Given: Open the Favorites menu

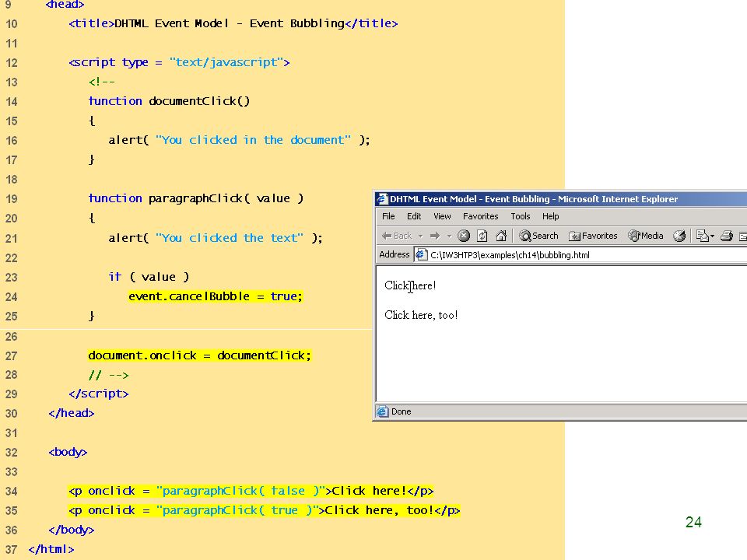Looking at the screenshot, I should point(480,216).
